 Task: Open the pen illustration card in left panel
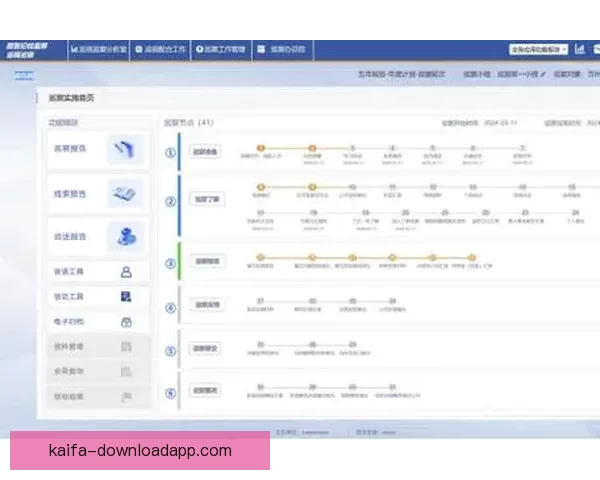[98, 149]
